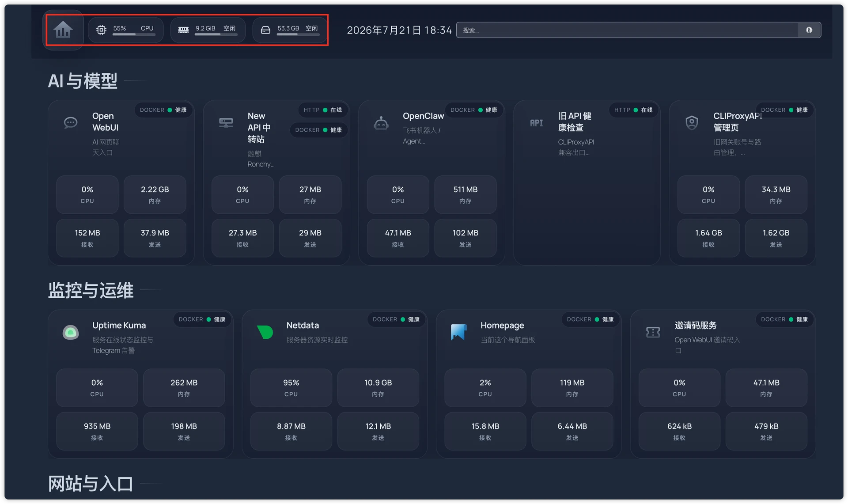Click CLIProxyAPI's 34.3 MB 内存 stat
848x504 pixels.
[x=776, y=194]
